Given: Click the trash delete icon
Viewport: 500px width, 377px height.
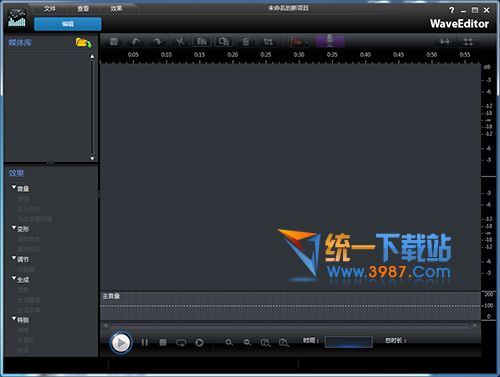Looking at the screenshot, I should 246,42.
